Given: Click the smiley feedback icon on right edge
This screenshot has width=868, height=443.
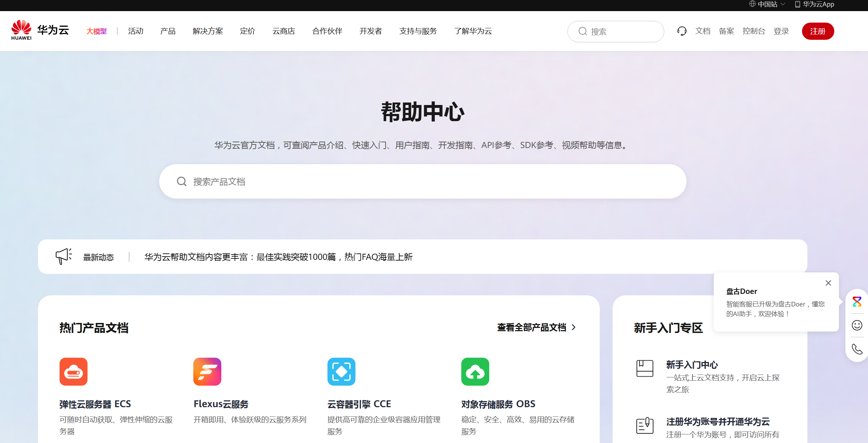Looking at the screenshot, I should pyautogui.click(x=857, y=325).
